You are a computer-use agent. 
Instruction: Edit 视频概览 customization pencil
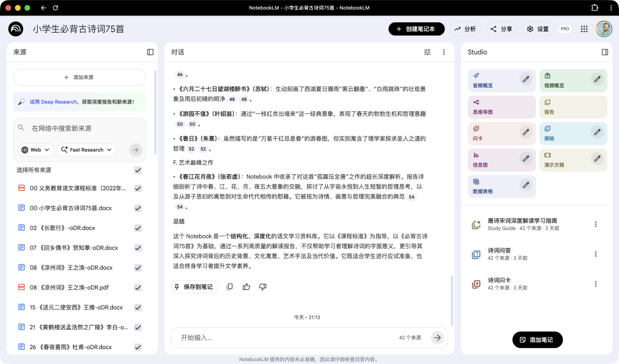597,79
